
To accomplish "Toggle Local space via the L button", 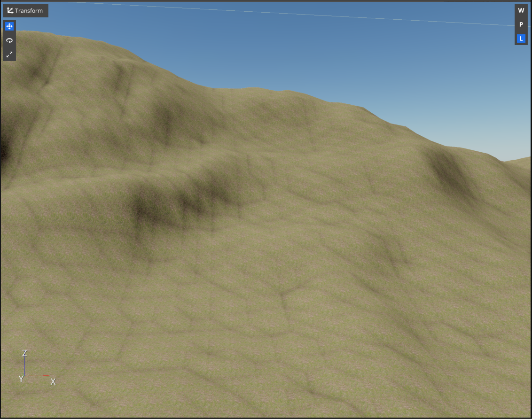I will (x=521, y=39).
